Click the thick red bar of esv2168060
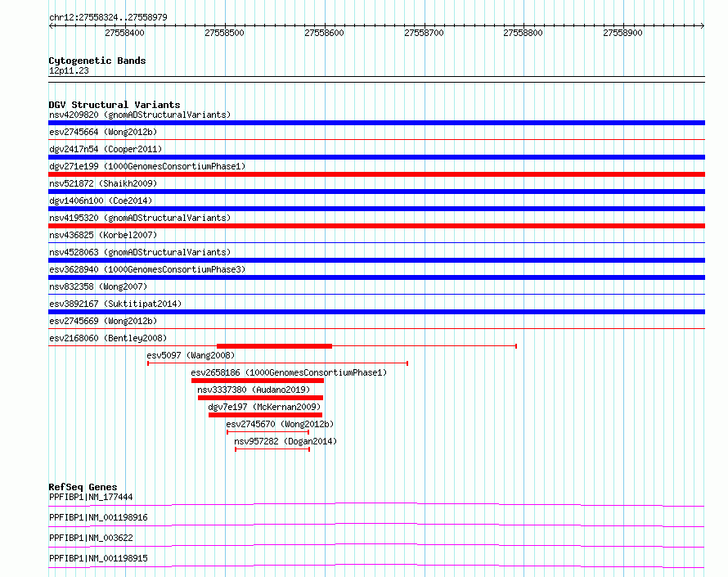This screenshot has width=728, height=577. pyautogui.click(x=274, y=346)
